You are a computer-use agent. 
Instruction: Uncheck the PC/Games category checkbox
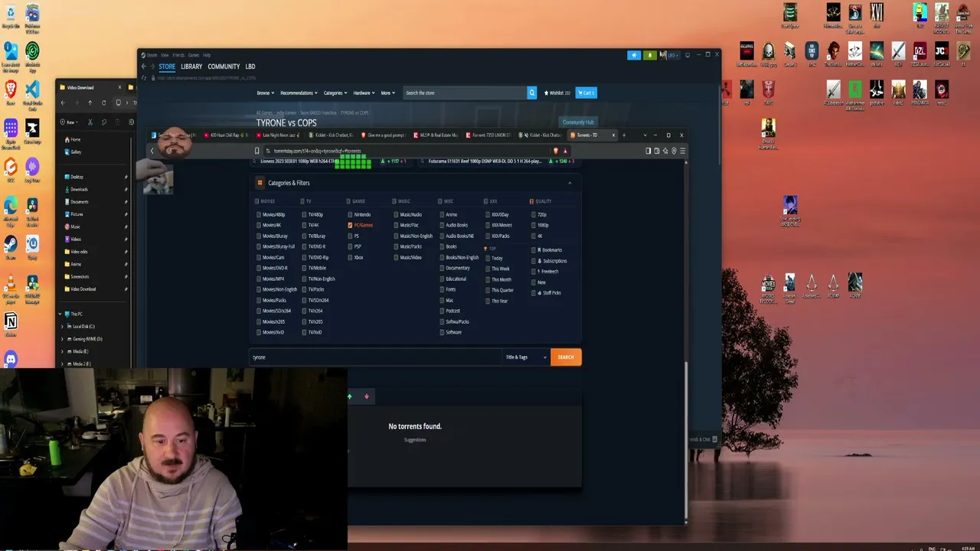point(350,225)
